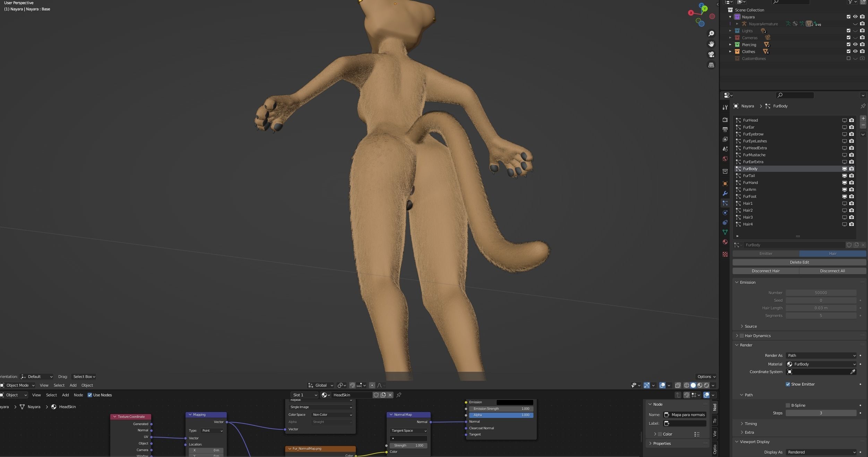Switch to the Emitter tab
Image resolution: width=868 pixels, height=457 pixels.
pos(766,254)
